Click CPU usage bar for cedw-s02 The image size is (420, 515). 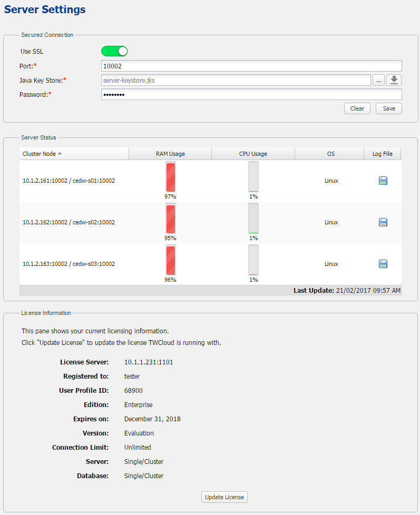point(253,219)
